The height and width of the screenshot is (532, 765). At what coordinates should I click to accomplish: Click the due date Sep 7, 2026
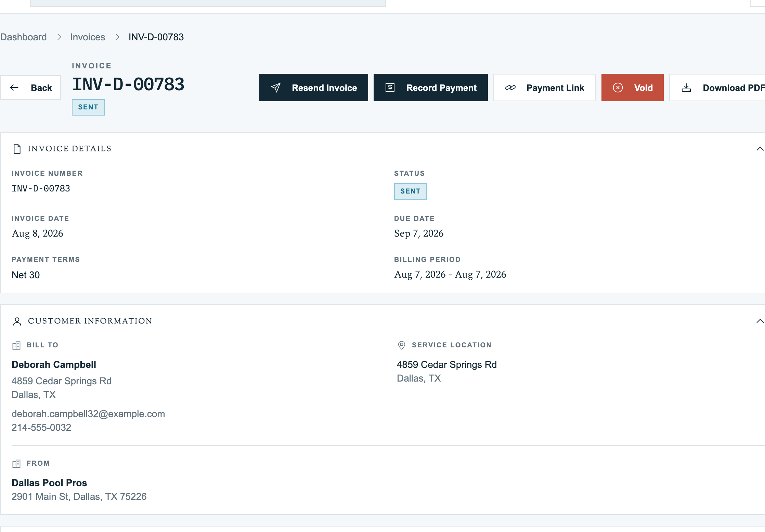419,233
